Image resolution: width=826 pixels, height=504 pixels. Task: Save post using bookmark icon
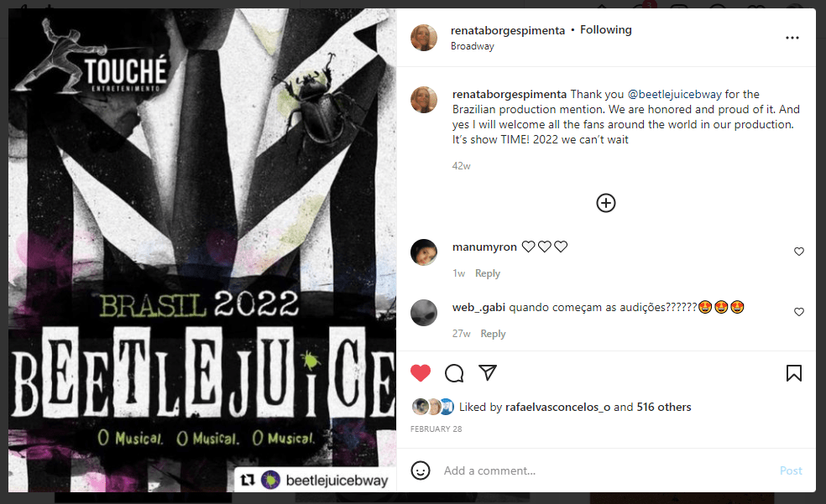coord(794,373)
